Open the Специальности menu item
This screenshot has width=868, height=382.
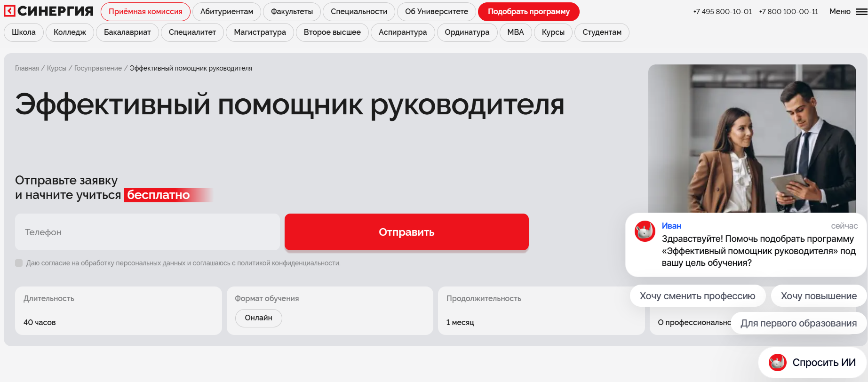click(358, 12)
